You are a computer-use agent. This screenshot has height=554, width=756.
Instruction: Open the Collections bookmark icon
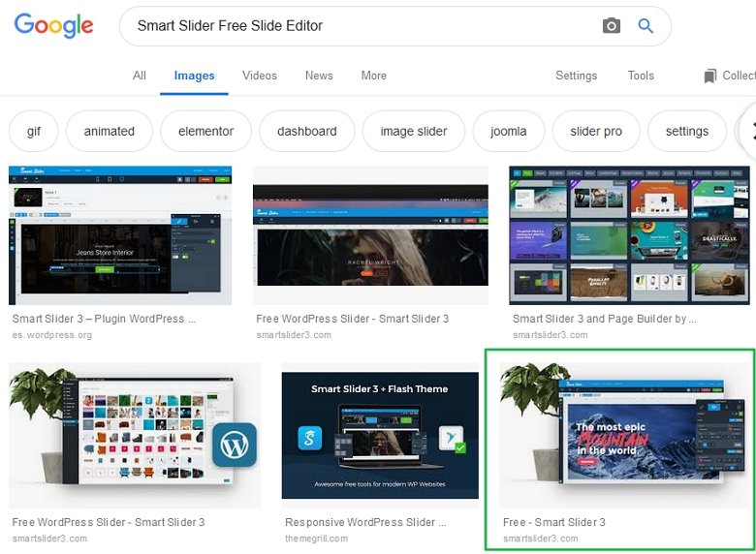tap(710, 76)
